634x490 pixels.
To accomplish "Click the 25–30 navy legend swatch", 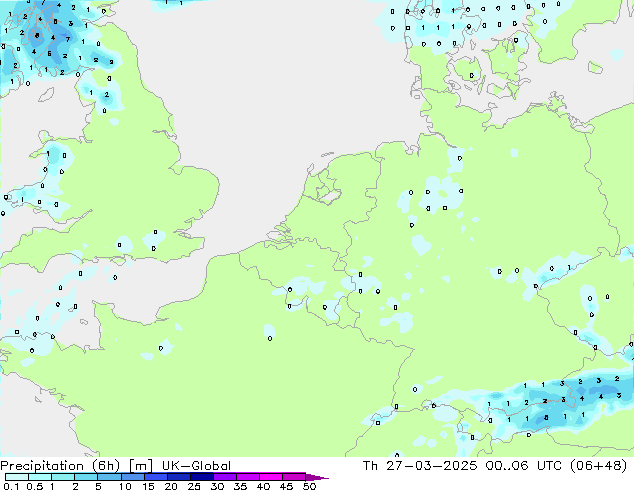I will pos(202,477).
